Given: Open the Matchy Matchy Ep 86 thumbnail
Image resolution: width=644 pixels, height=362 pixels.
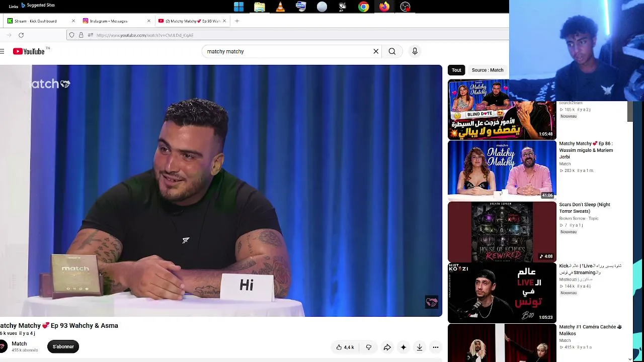Looking at the screenshot, I should pos(502,170).
